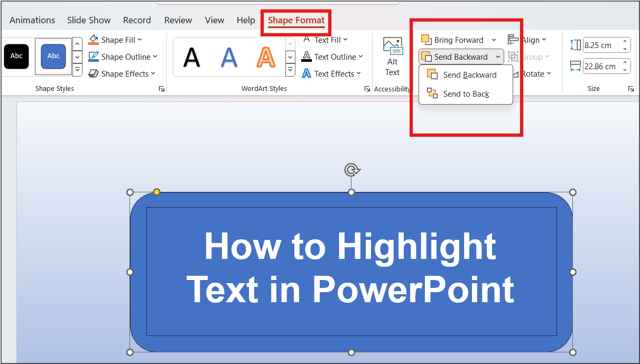Decrease the shape height value
Image resolution: width=640 pixels, height=364 pixels.
coord(625,49)
